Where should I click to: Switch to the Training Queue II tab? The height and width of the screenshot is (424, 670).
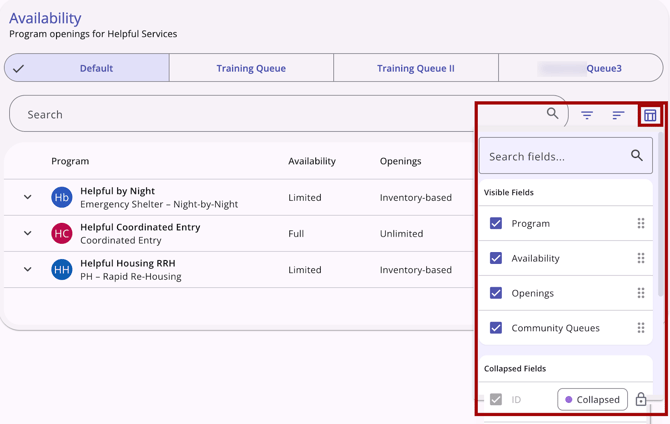415,68
